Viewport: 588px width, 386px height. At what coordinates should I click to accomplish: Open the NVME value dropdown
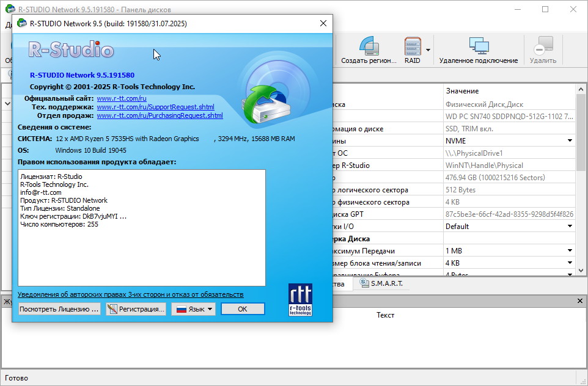570,141
